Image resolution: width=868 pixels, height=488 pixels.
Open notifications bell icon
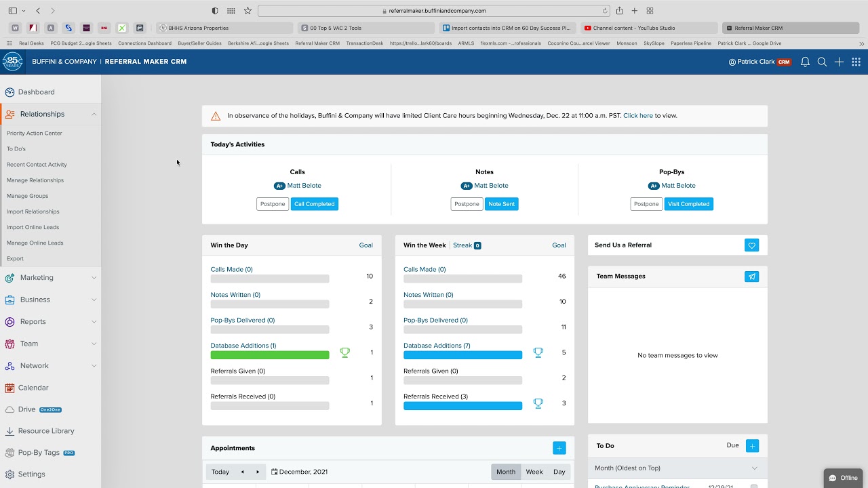click(x=805, y=62)
